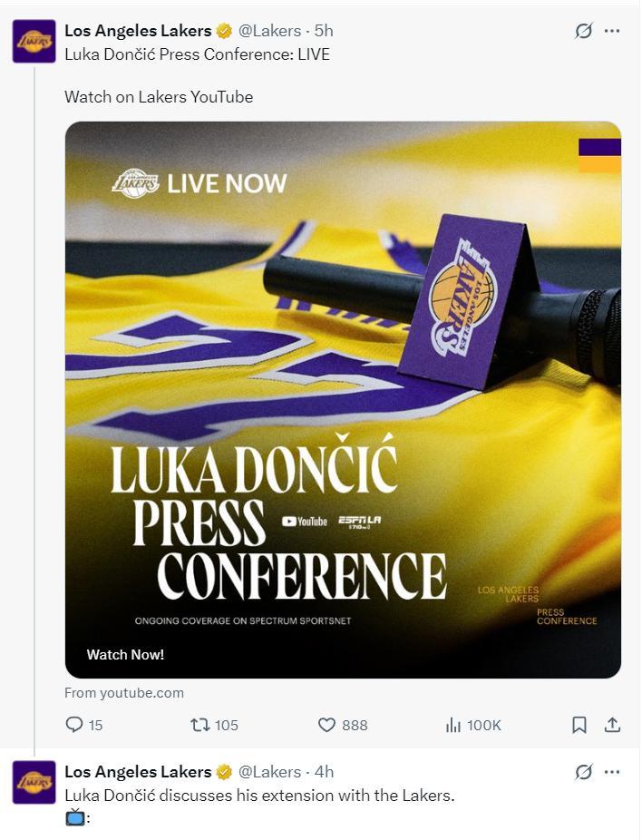Bookmark the first Lakers tweet
The height and width of the screenshot is (840, 642).
point(579,725)
